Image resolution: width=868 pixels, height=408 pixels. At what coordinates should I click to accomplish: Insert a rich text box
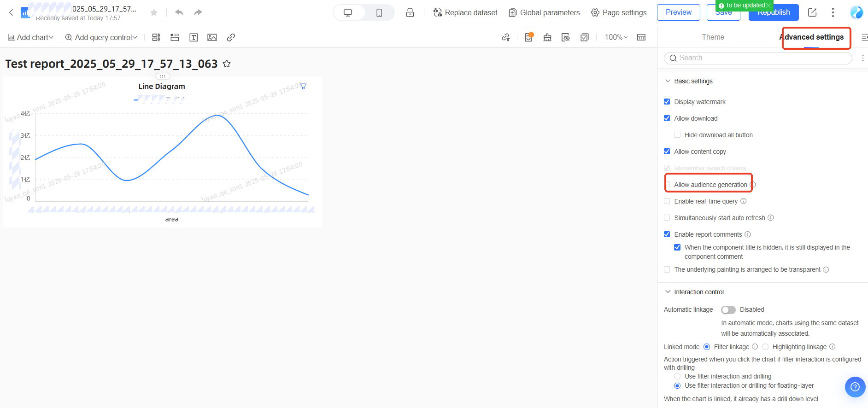194,37
